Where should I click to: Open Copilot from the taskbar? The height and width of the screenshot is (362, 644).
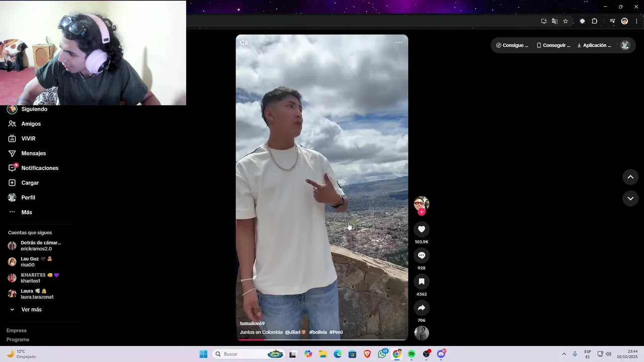click(x=308, y=354)
